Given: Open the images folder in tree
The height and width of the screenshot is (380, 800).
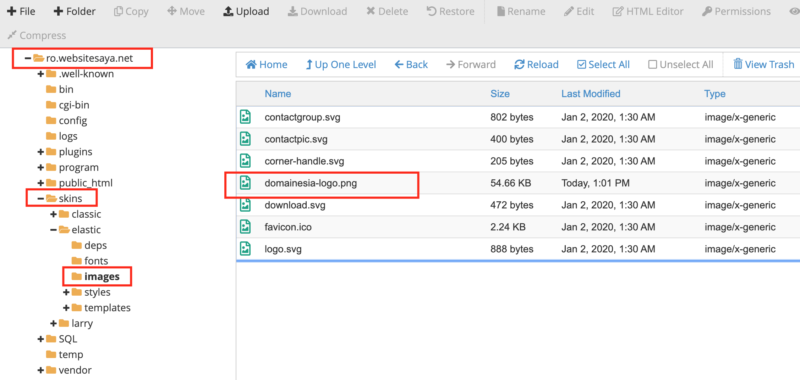Looking at the screenshot, I should point(95,276).
